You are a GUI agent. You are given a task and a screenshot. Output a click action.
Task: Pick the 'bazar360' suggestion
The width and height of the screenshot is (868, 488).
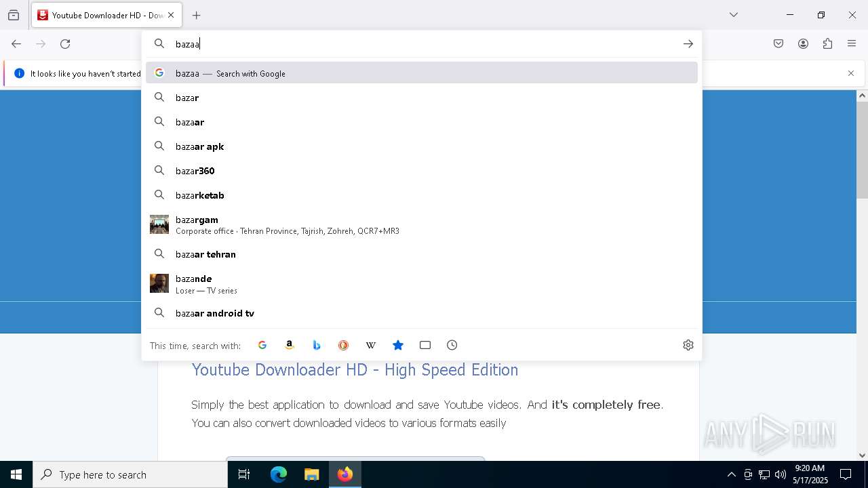point(422,171)
